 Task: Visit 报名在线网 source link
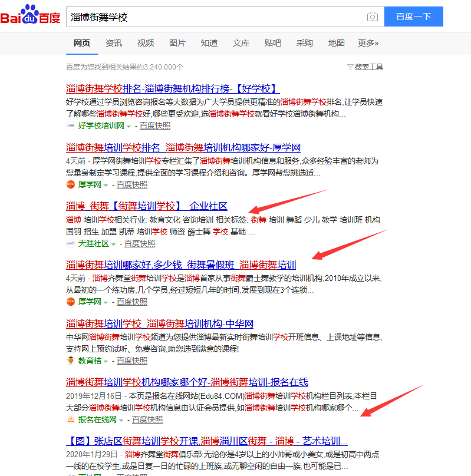pos(97,419)
